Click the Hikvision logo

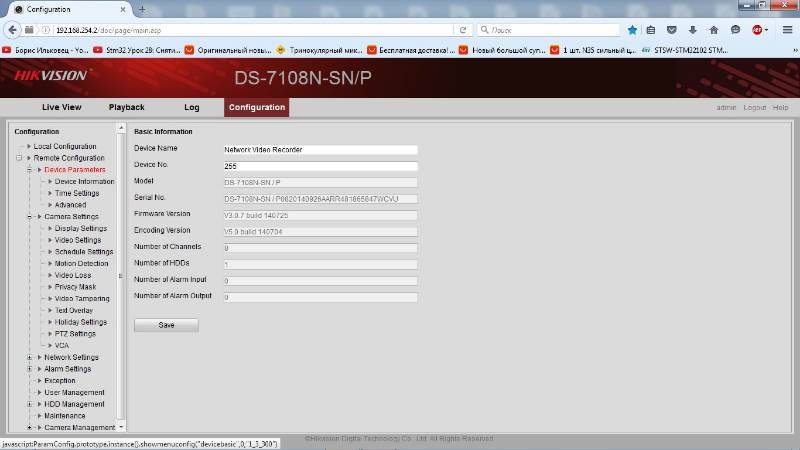click(x=51, y=76)
